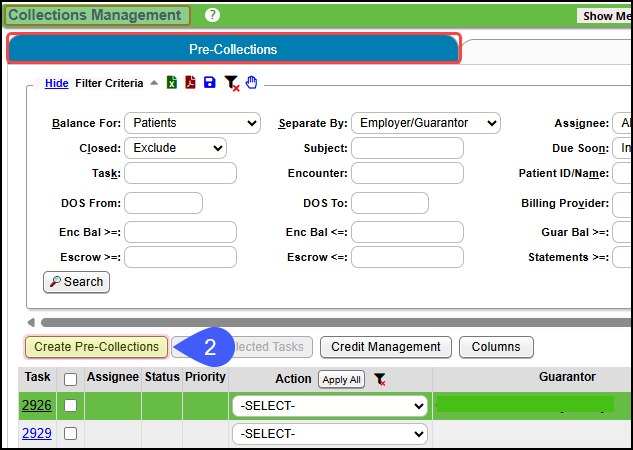Export results to Excel icon
The width and height of the screenshot is (633, 450).
click(x=172, y=83)
